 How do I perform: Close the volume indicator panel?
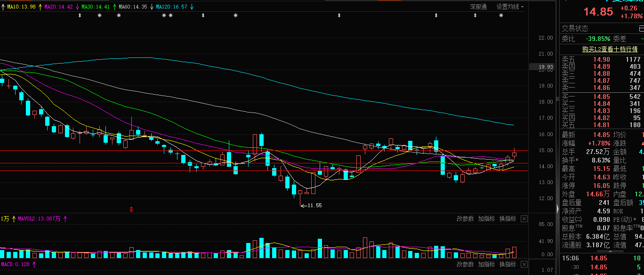524,219
